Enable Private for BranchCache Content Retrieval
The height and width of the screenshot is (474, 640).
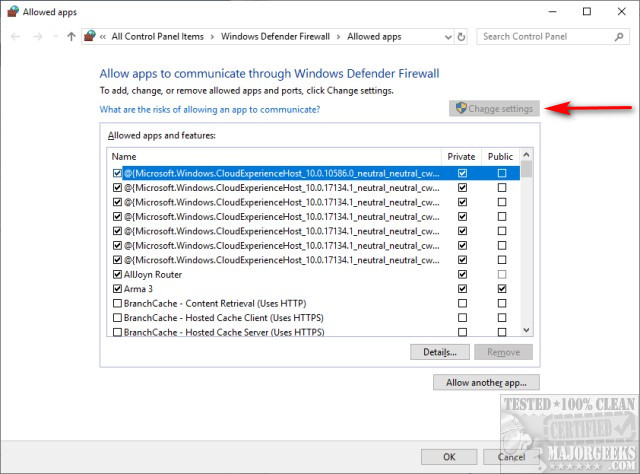click(x=462, y=303)
